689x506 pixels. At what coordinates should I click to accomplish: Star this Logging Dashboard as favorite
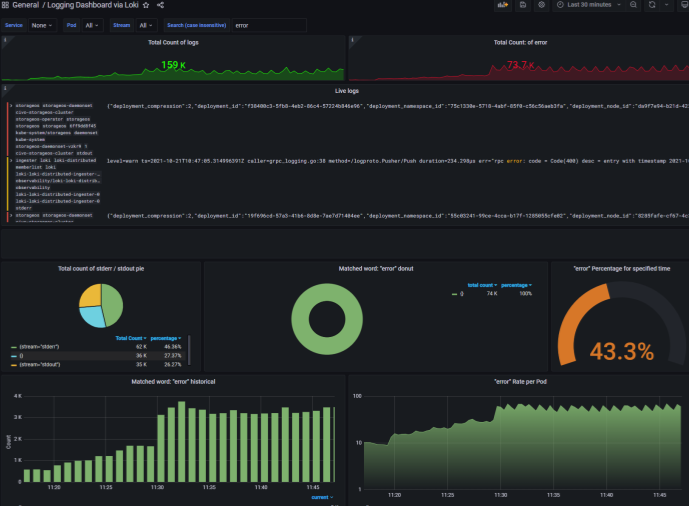click(x=146, y=5)
